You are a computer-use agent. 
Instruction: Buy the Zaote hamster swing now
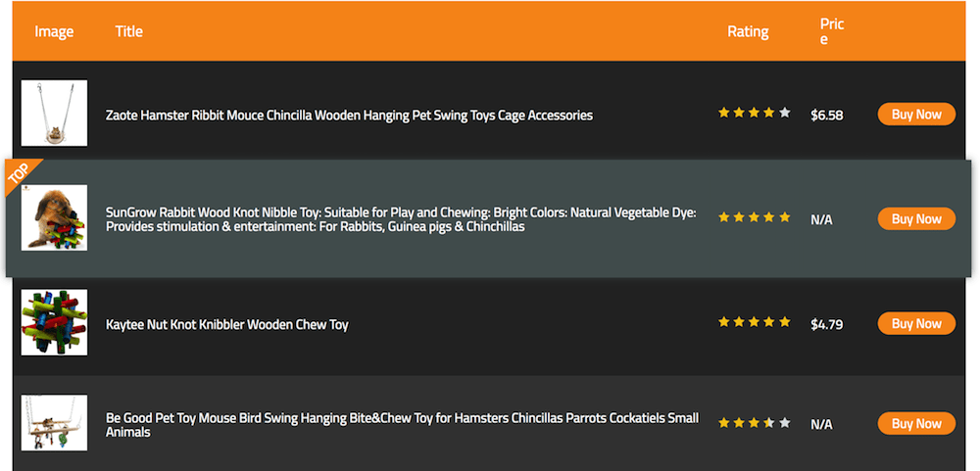[x=916, y=115]
